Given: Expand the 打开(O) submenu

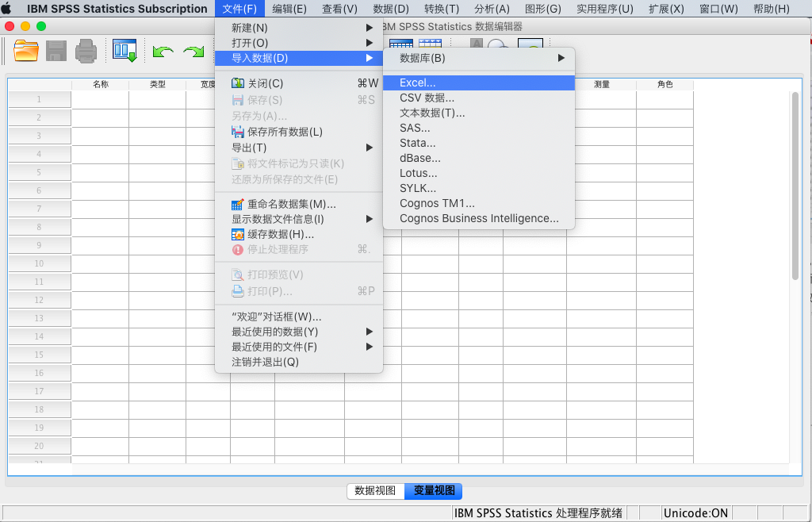Looking at the screenshot, I should pos(299,43).
